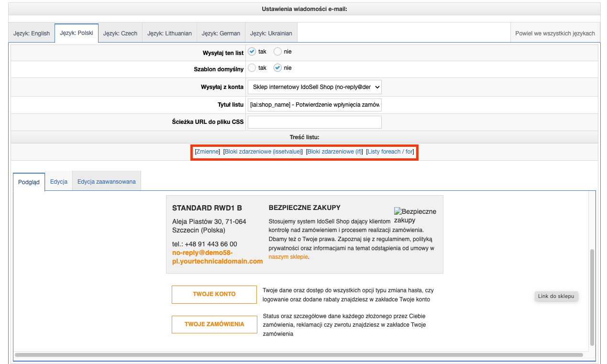607x364 pixels.
Task: Open the Język: Ukrainian tab
Action: 271,33
